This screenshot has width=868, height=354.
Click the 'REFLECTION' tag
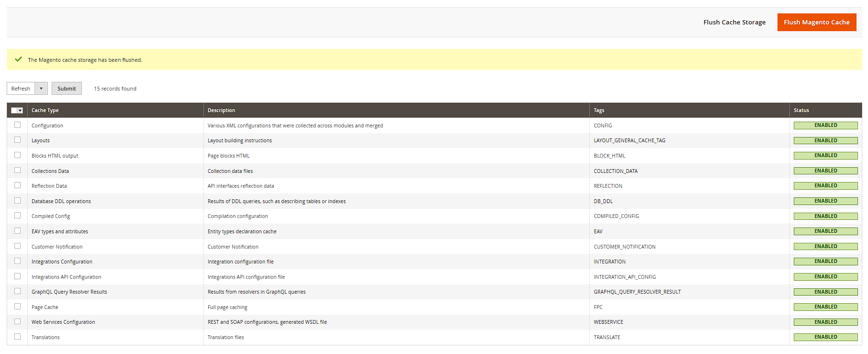(608, 186)
